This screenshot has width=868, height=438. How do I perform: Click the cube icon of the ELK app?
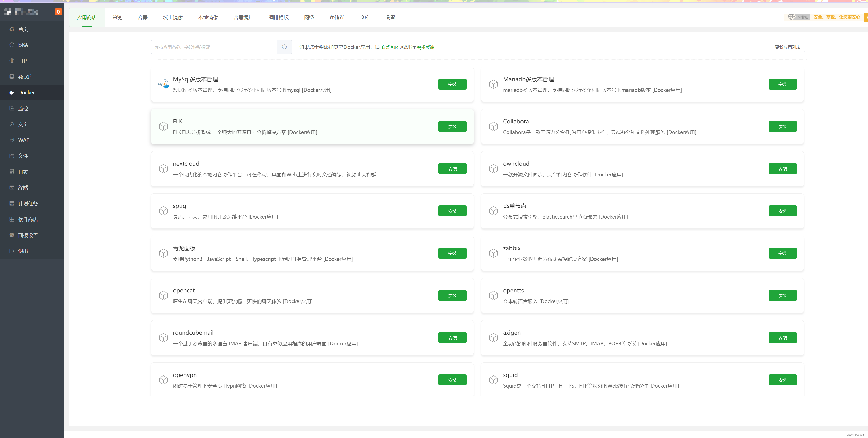(163, 127)
